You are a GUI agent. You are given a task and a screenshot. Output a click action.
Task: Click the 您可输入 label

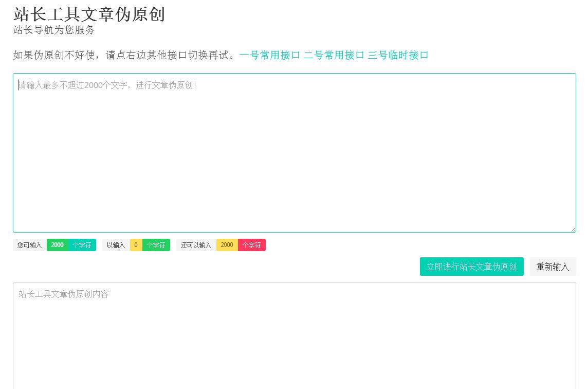point(30,245)
